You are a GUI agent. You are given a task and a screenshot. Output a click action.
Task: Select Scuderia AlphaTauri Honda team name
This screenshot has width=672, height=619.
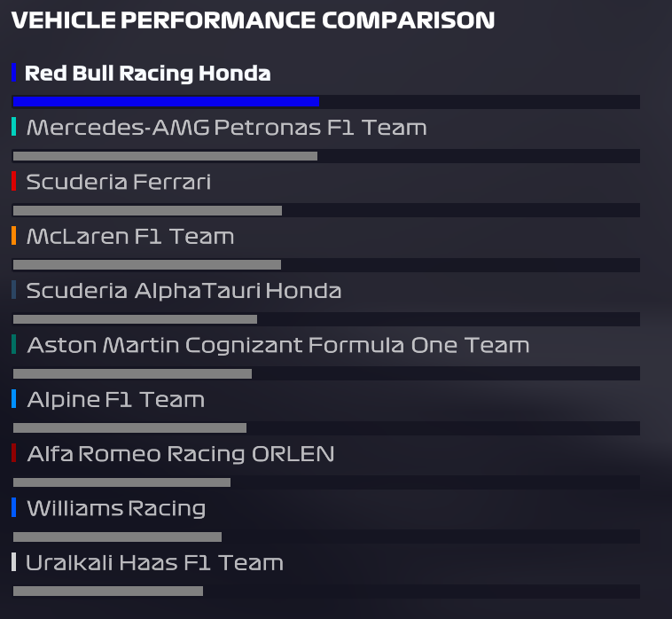tap(184, 291)
